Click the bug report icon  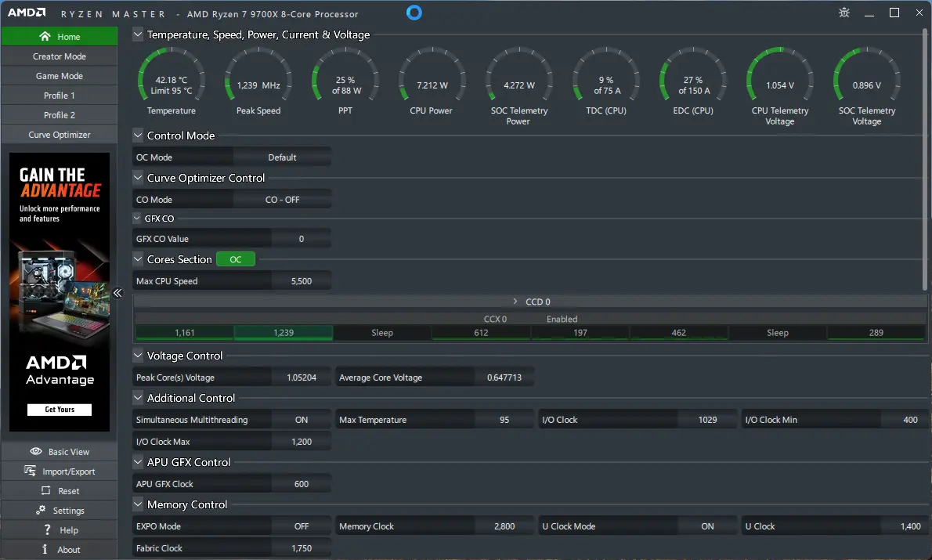(x=844, y=13)
